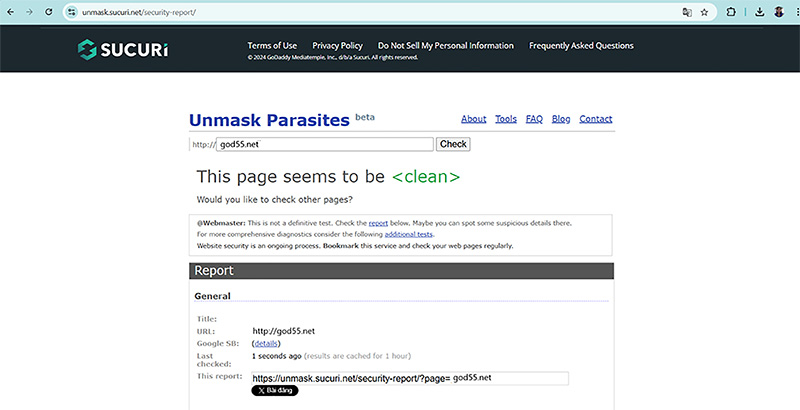Click the Sucuri logo

(x=122, y=49)
